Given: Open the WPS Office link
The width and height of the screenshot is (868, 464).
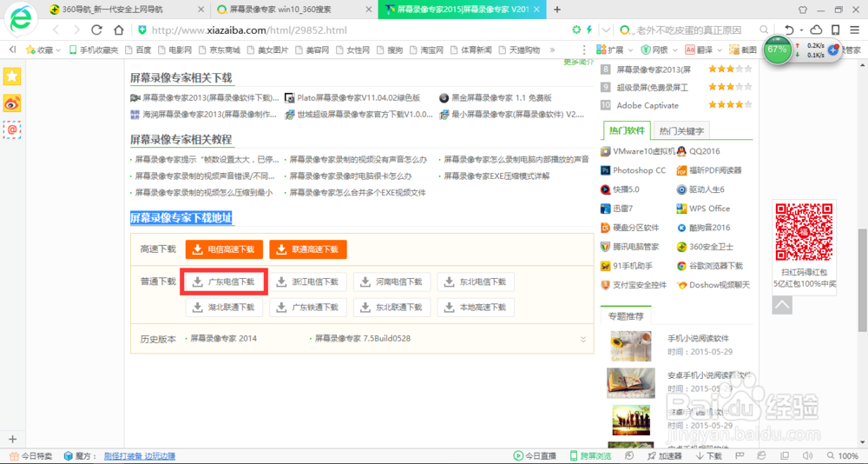Looking at the screenshot, I should point(710,209).
